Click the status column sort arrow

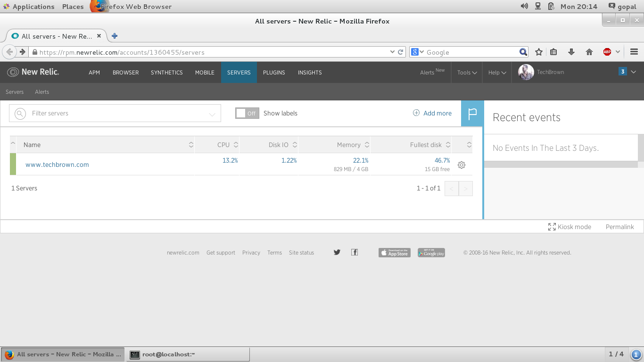pos(13,144)
